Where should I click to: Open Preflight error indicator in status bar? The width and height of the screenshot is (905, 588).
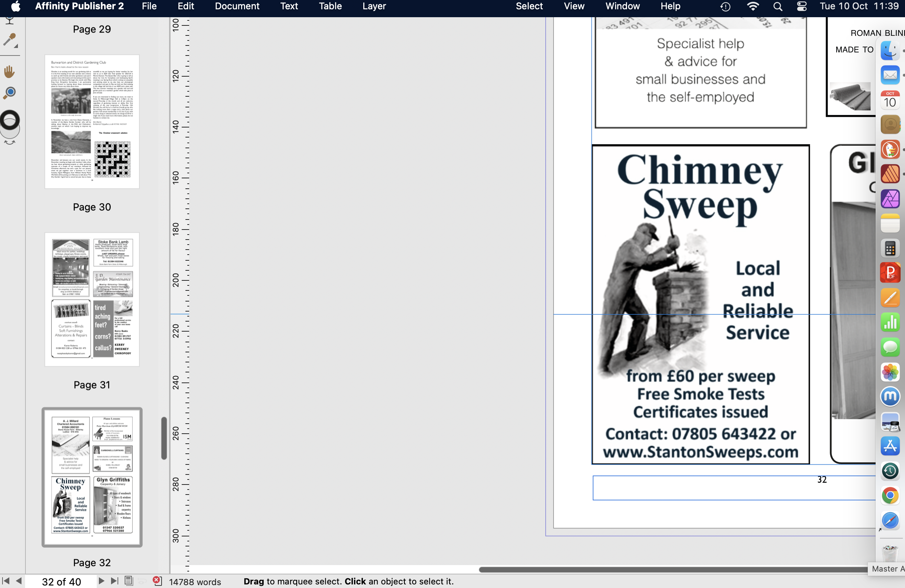pyautogui.click(x=157, y=581)
